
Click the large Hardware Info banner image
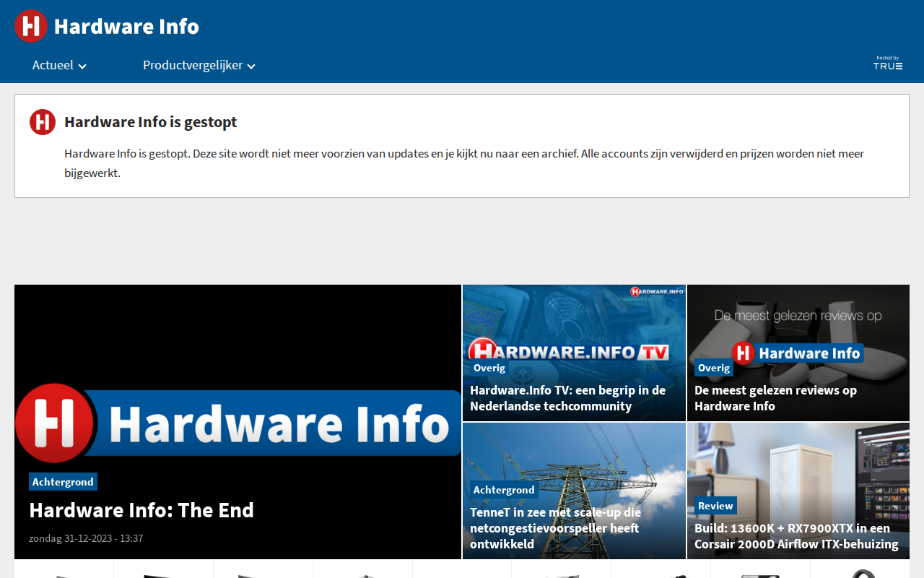pyautogui.click(x=238, y=423)
